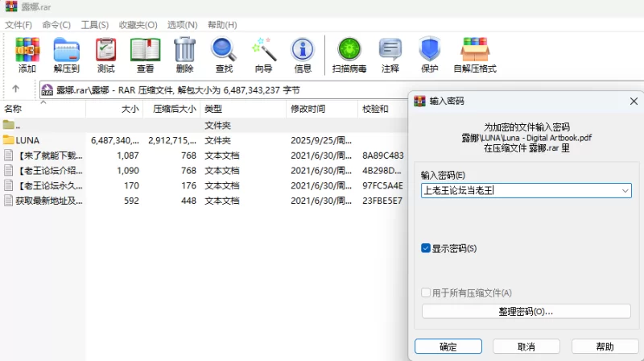Click the 保护 (Protect) shield icon

[x=429, y=49]
